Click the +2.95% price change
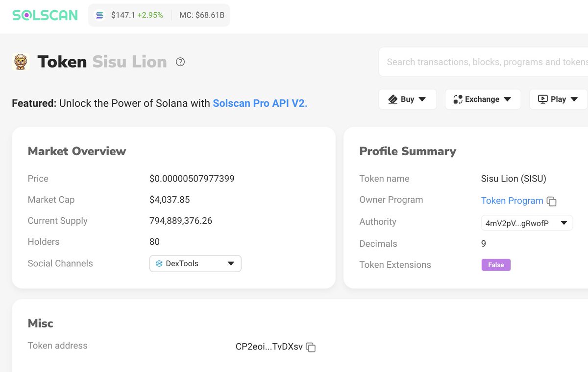Image resolution: width=588 pixels, height=372 pixels. coord(150,15)
